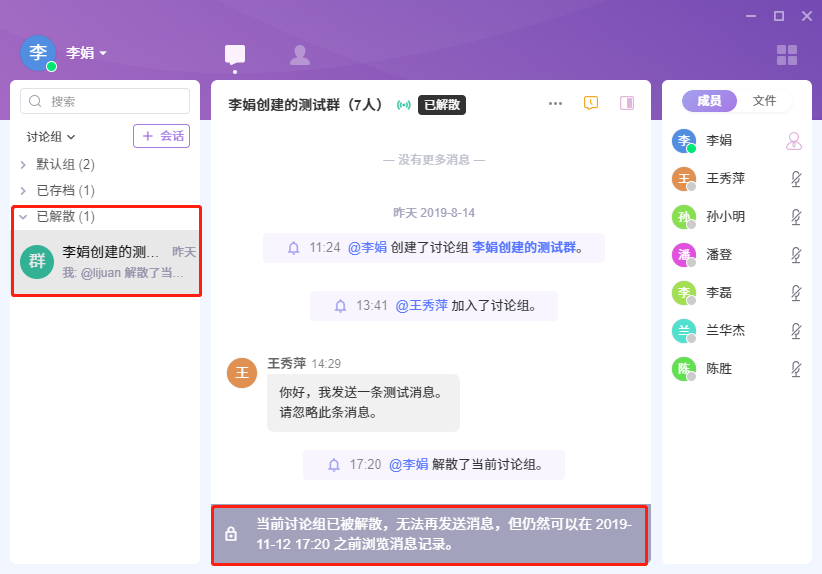Open the contacts tab icon
This screenshot has height=574, width=822.
pyautogui.click(x=299, y=55)
